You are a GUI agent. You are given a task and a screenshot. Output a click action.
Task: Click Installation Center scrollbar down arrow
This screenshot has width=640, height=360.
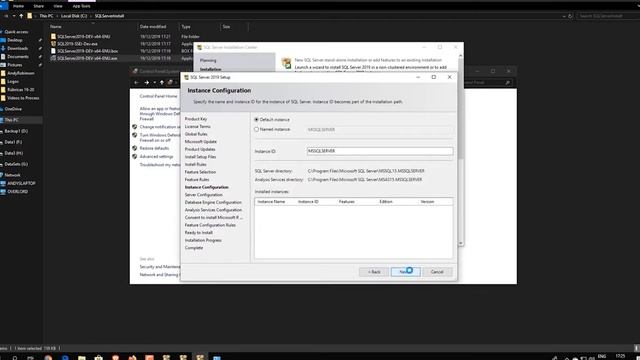(x=461, y=243)
